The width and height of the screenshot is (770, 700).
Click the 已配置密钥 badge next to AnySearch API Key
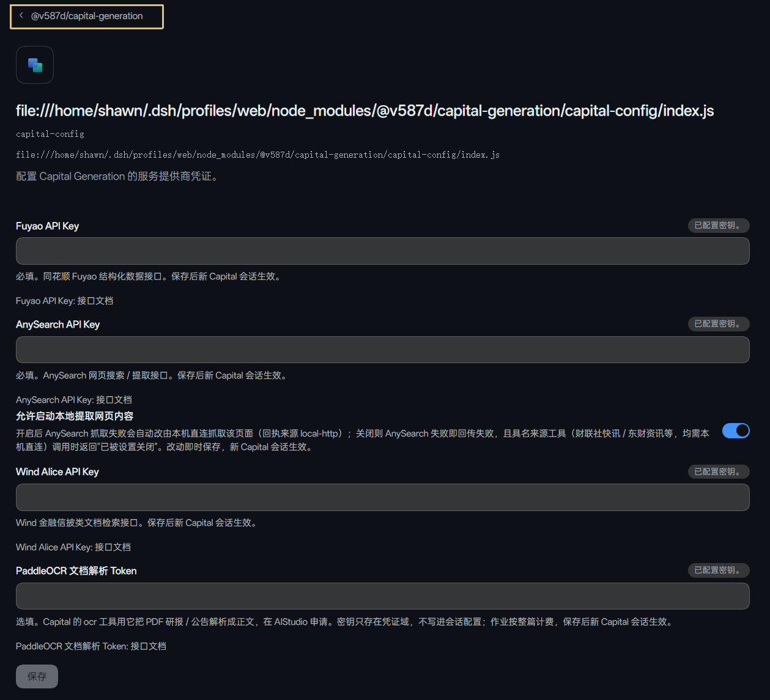[x=719, y=324]
